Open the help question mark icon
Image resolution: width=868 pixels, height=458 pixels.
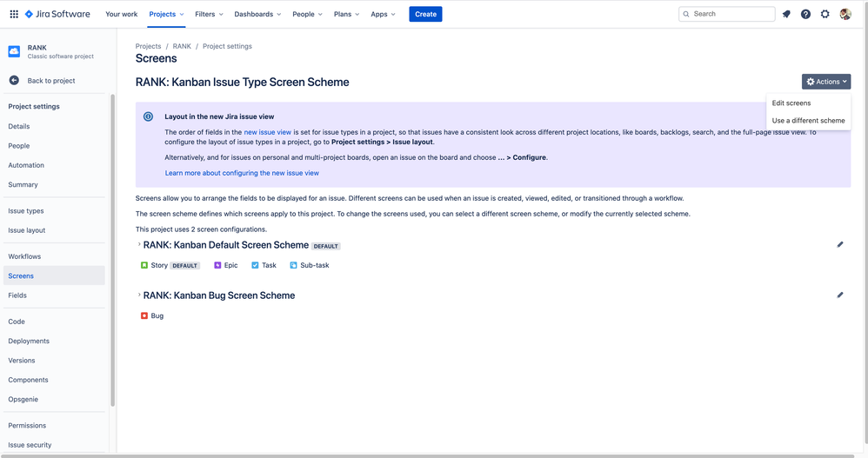(805, 15)
